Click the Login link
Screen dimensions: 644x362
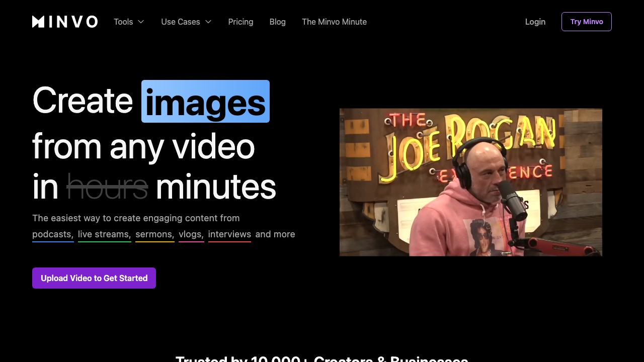535,22
